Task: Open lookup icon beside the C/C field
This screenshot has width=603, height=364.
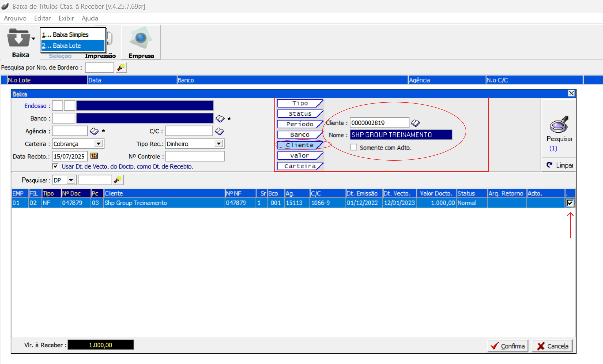Action: coord(219,131)
